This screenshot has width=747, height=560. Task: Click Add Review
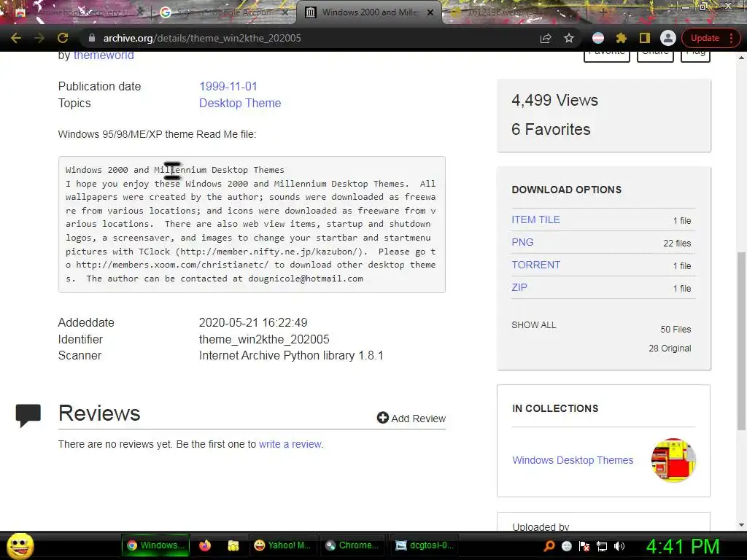411,418
